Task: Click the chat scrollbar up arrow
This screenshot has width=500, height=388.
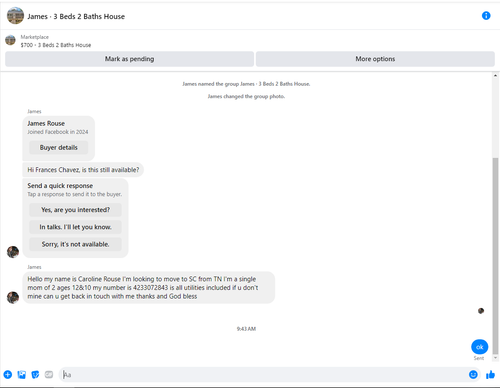Action: [x=495, y=76]
